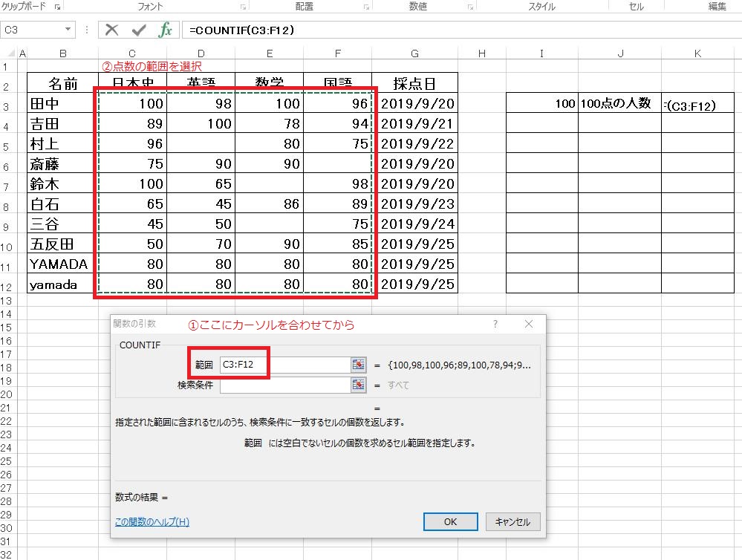Open the 配置 group dialog launcher
Viewport: 742px width, 560px height.
(x=365, y=7)
